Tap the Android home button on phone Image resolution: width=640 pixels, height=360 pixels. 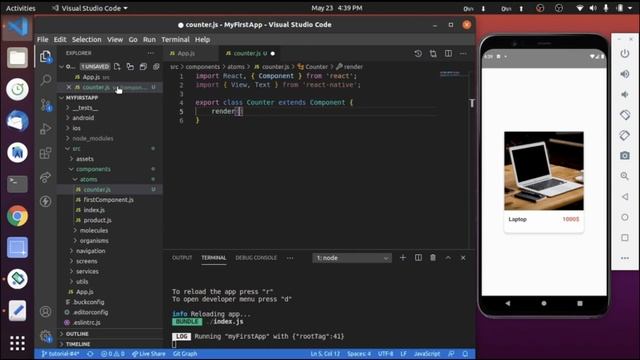point(544,303)
